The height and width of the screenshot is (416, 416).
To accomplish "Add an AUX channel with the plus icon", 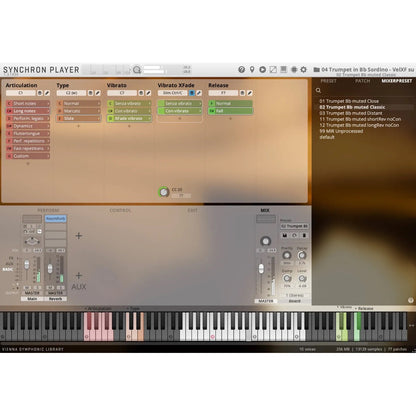I will coord(79,275).
